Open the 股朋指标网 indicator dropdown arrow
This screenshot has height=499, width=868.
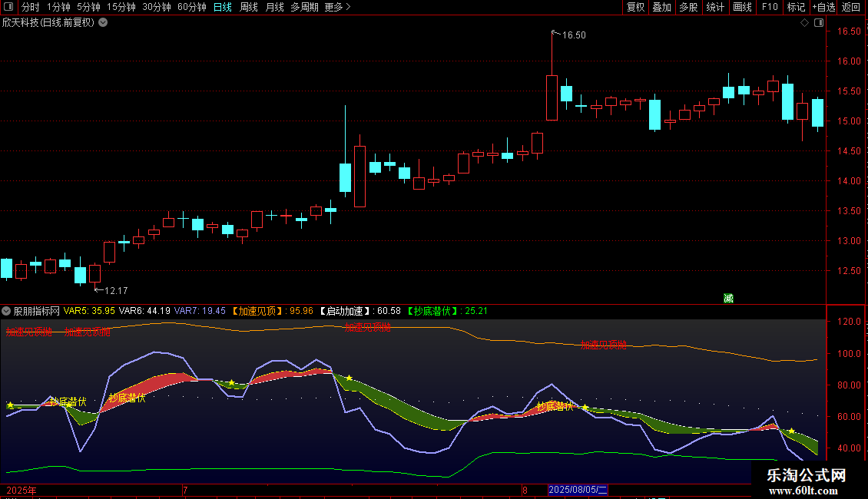[x=6, y=311]
